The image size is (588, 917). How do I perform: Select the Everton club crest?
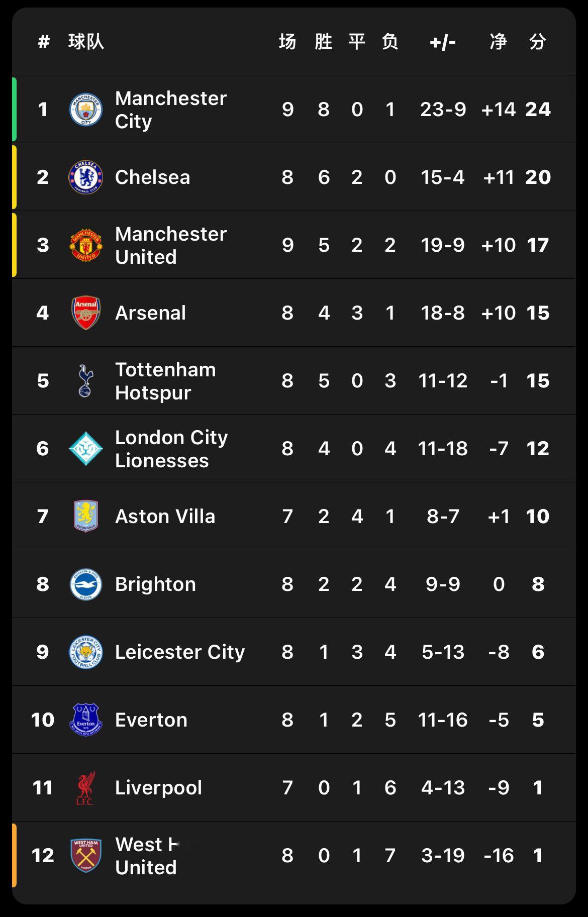(x=86, y=720)
